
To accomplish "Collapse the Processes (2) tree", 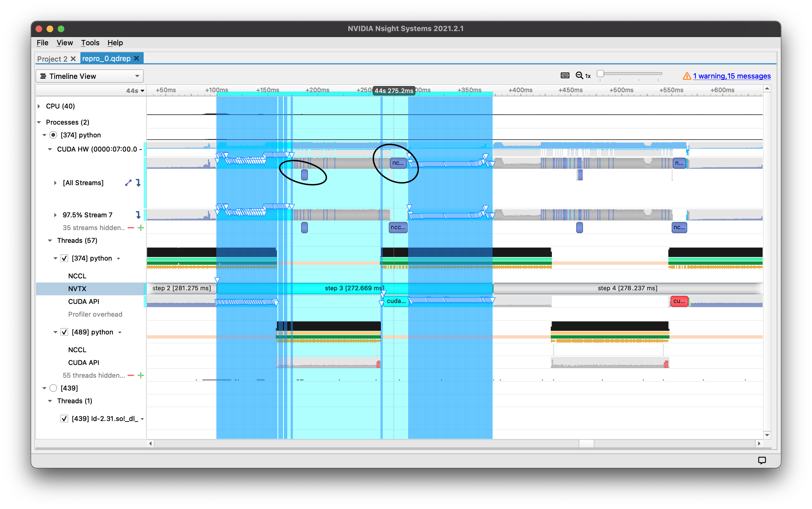I will pyautogui.click(x=39, y=122).
